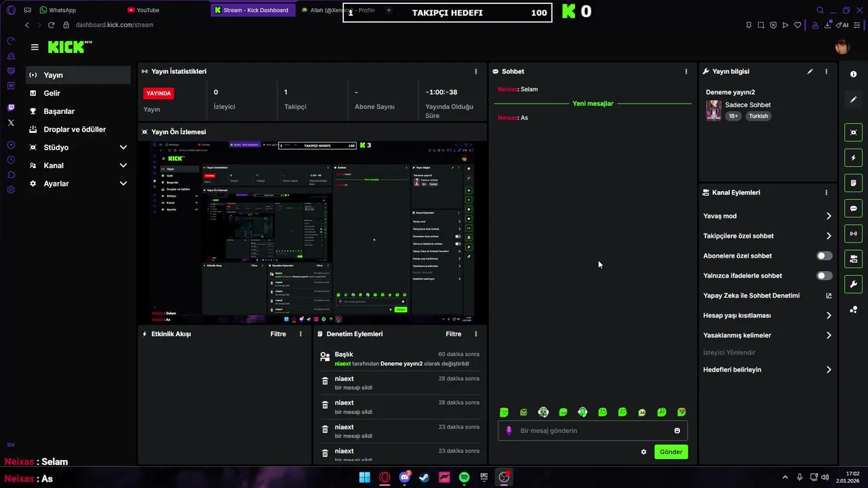Click the wrench icon in right toolbar
This screenshot has height=488, width=868.
[853, 284]
